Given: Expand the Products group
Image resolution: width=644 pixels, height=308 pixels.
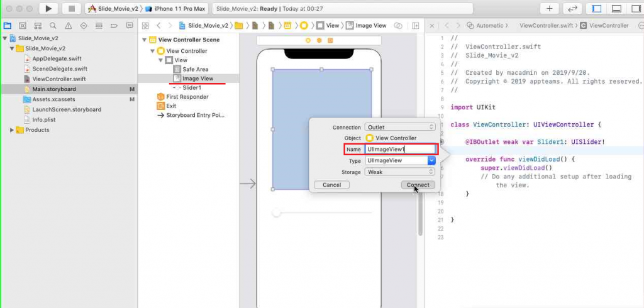Looking at the screenshot, I should click(x=12, y=130).
